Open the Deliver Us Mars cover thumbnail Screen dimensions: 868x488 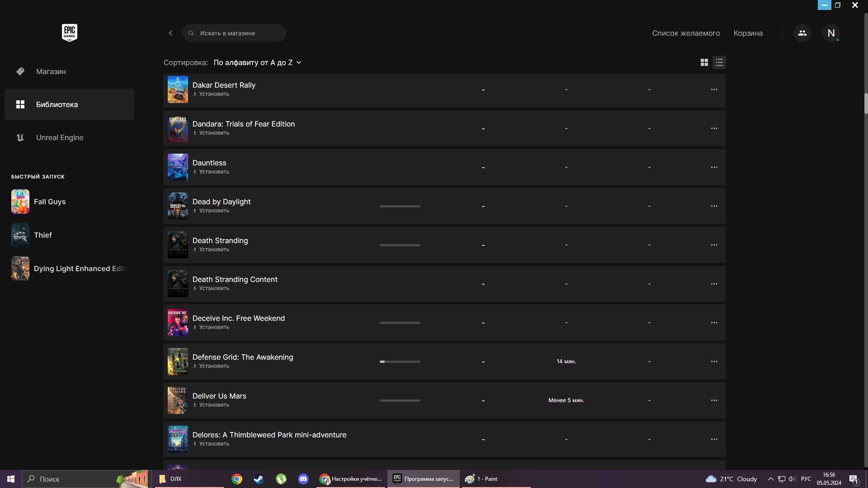pos(178,400)
